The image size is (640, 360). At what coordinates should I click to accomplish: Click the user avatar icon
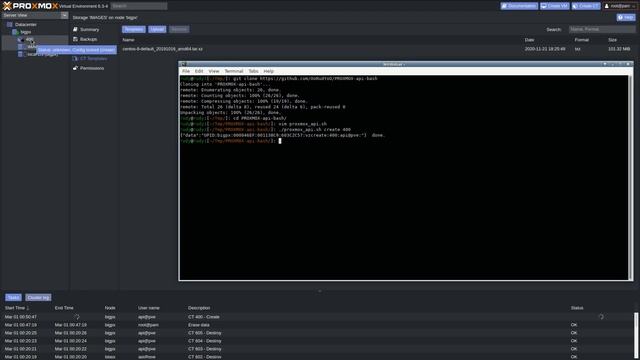pos(607,6)
